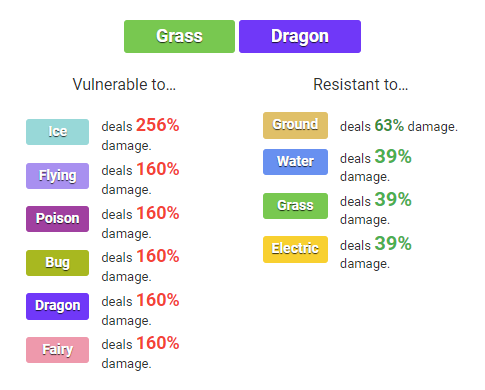485x390 pixels.
Task: Click the Dragon type header badge
Action: click(x=300, y=36)
